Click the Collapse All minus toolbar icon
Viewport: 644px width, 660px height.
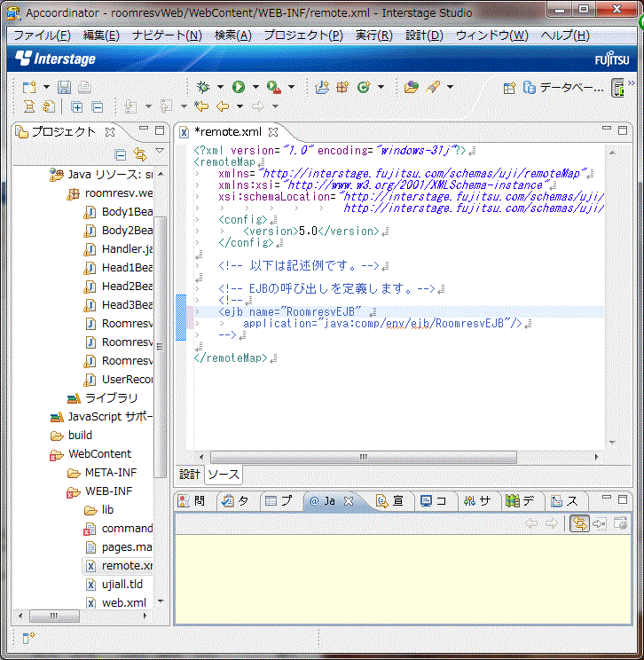[x=98, y=107]
